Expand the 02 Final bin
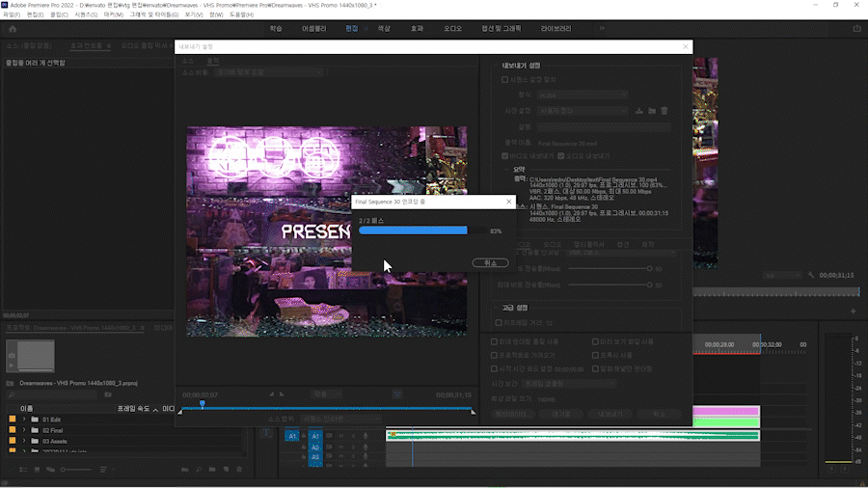The width and height of the screenshot is (868, 488). click(x=24, y=430)
